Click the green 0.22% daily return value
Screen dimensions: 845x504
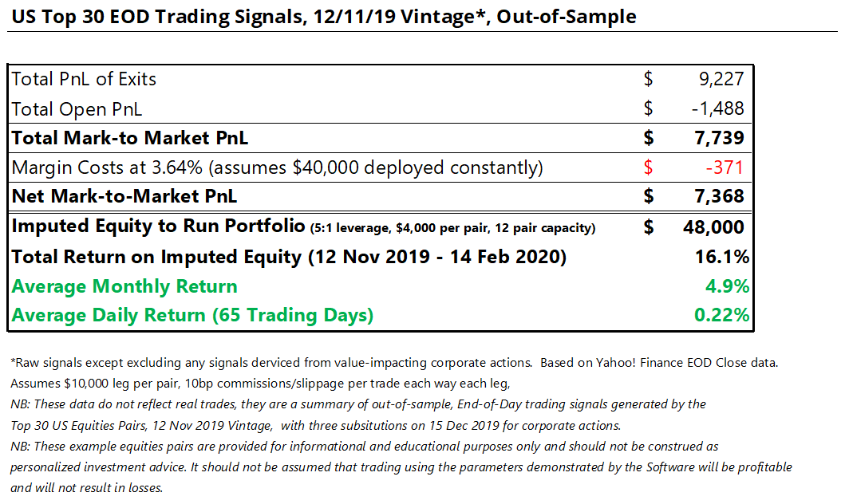coord(721,315)
